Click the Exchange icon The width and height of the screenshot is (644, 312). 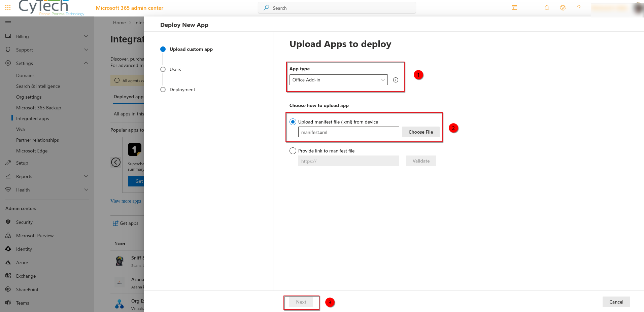pos(8,276)
